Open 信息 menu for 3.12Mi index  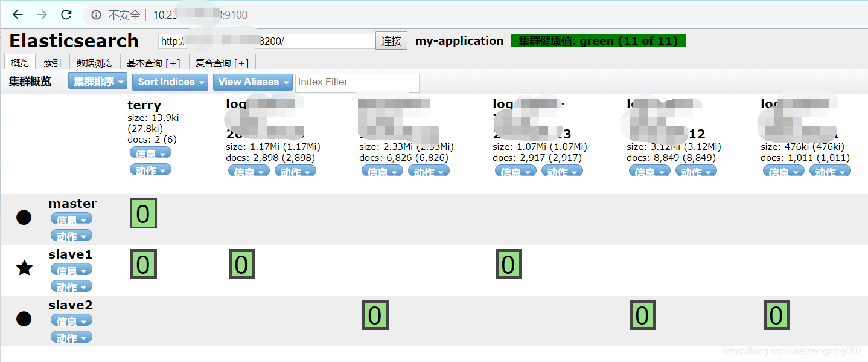coord(649,172)
